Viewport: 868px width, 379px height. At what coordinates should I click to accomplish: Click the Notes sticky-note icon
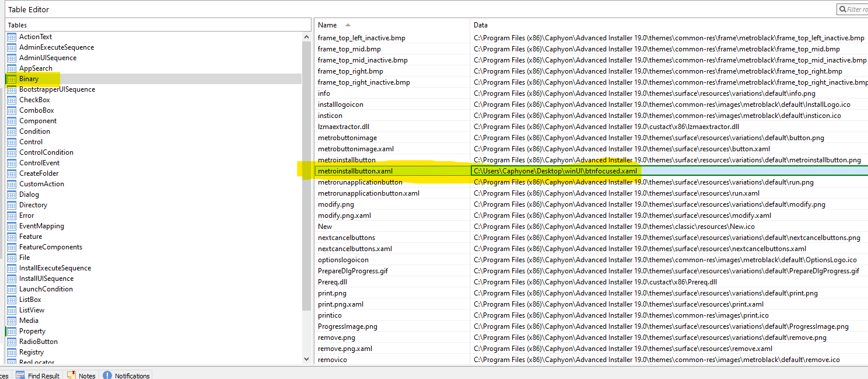coord(71,375)
